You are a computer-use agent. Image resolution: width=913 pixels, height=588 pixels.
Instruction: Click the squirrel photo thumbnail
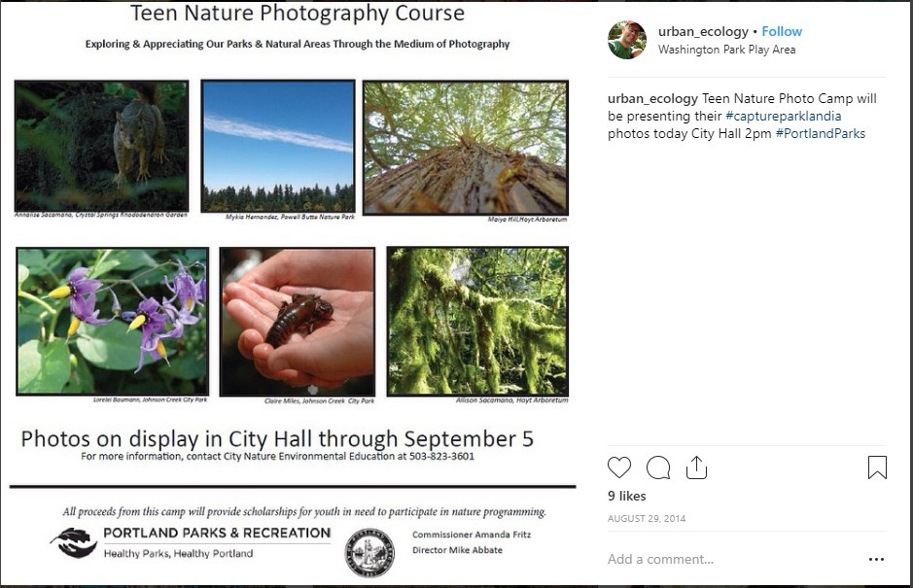tap(102, 146)
